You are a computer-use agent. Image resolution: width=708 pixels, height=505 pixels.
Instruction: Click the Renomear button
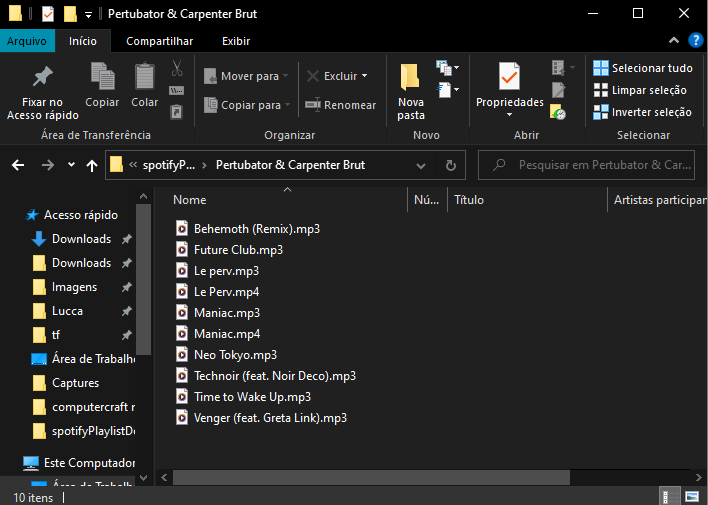click(340, 105)
